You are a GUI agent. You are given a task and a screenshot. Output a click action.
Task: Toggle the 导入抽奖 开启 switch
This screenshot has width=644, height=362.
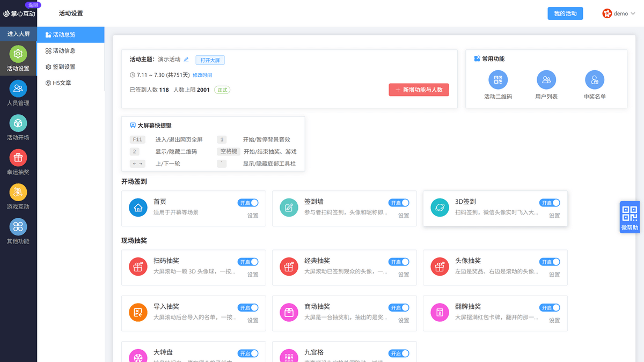coord(248,308)
